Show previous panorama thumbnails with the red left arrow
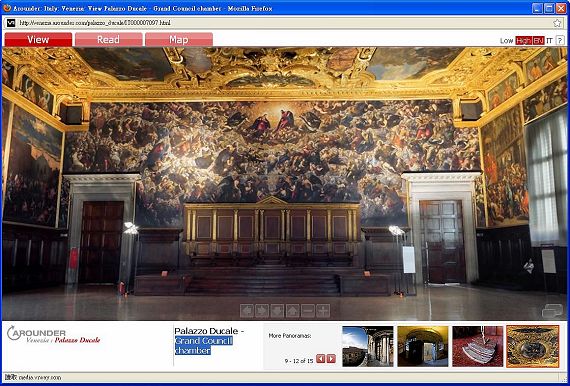This screenshot has width=570, height=386. tap(320, 359)
